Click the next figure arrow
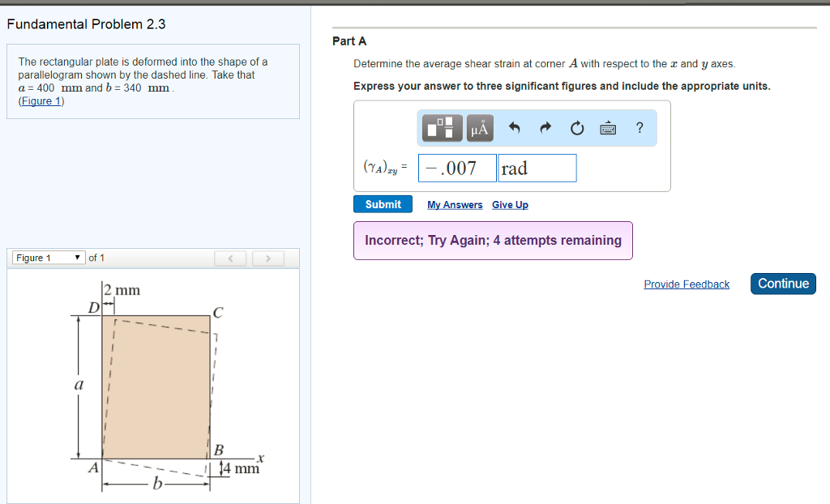Image resolution: width=830 pixels, height=504 pixels. point(267,258)
